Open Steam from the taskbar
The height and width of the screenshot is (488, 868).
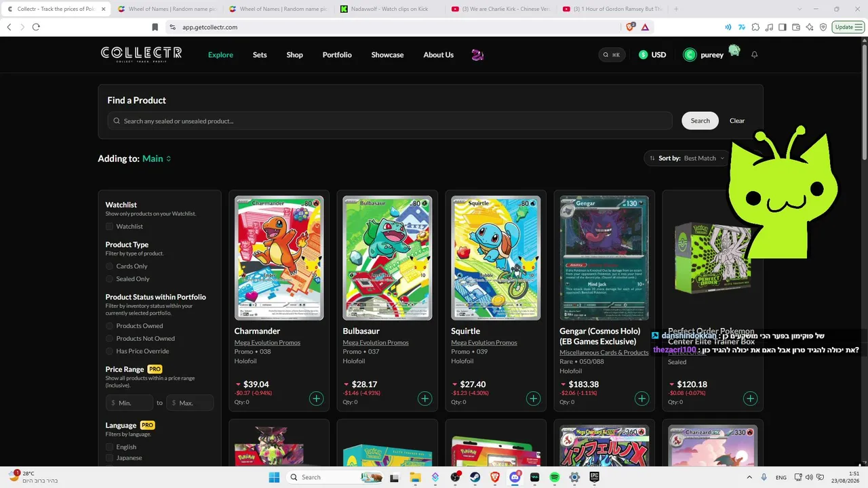click(475, 477)
